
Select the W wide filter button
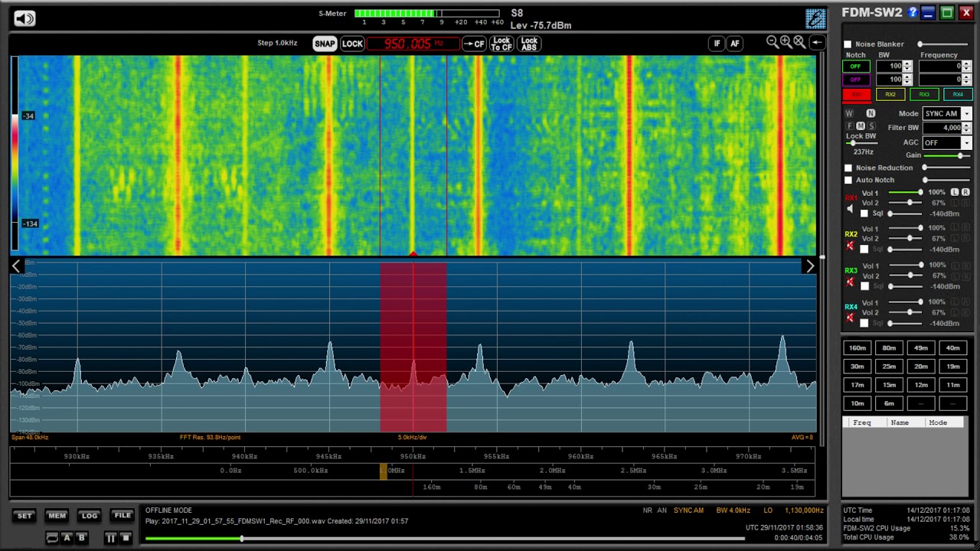(849, 113)
